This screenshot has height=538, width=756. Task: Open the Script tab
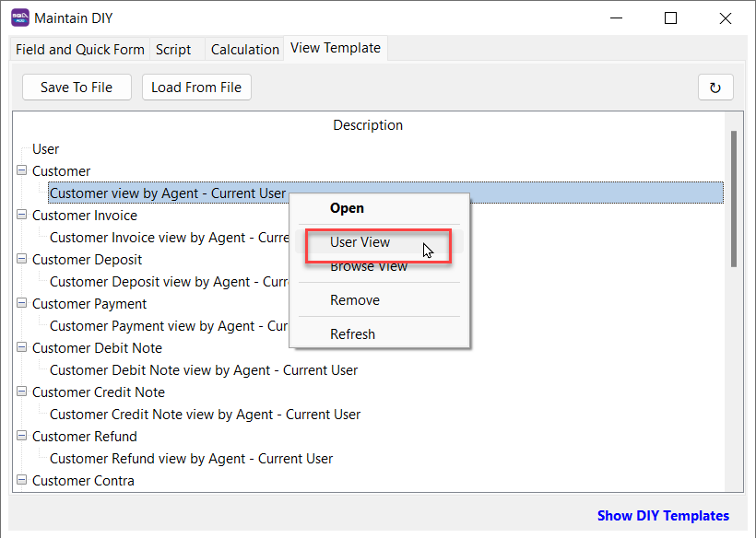point(173,50)
